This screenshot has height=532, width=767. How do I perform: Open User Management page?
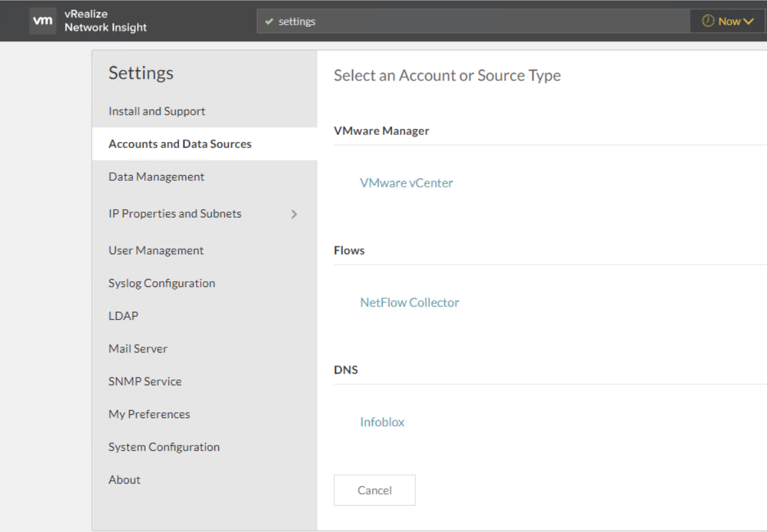click(156, 250)
